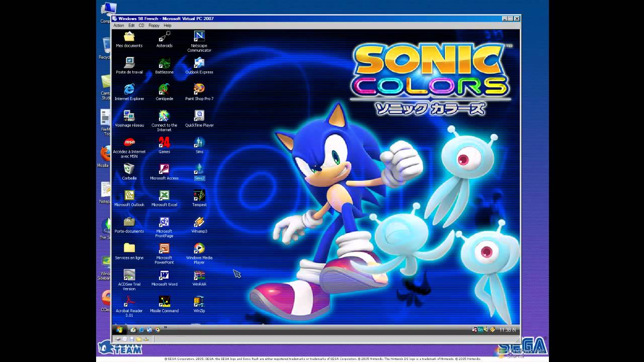
Task: Select Mozilla Firefox icon on host desktop
Action: point(105,156)
